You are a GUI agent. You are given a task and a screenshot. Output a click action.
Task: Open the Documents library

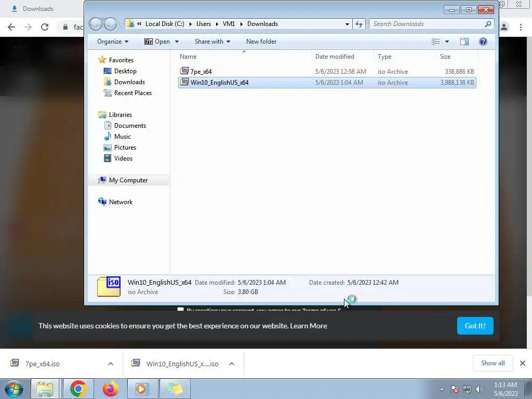[130, 126]
